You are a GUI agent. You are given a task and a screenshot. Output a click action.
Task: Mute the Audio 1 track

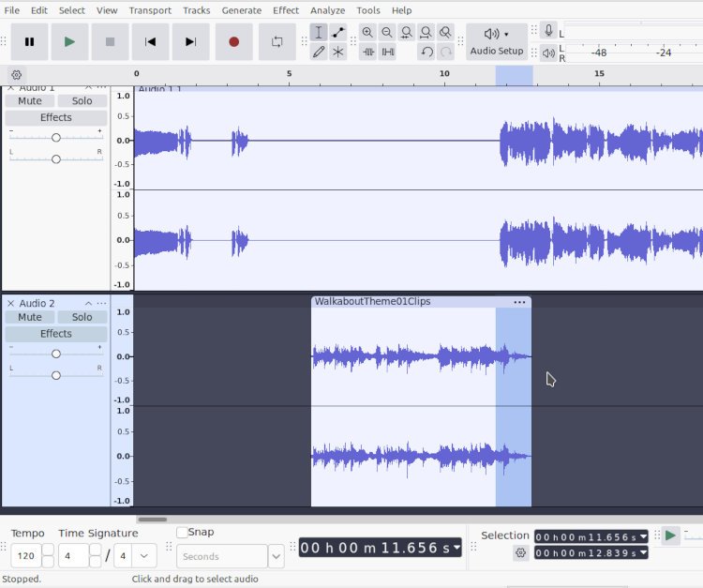point(30,101)
